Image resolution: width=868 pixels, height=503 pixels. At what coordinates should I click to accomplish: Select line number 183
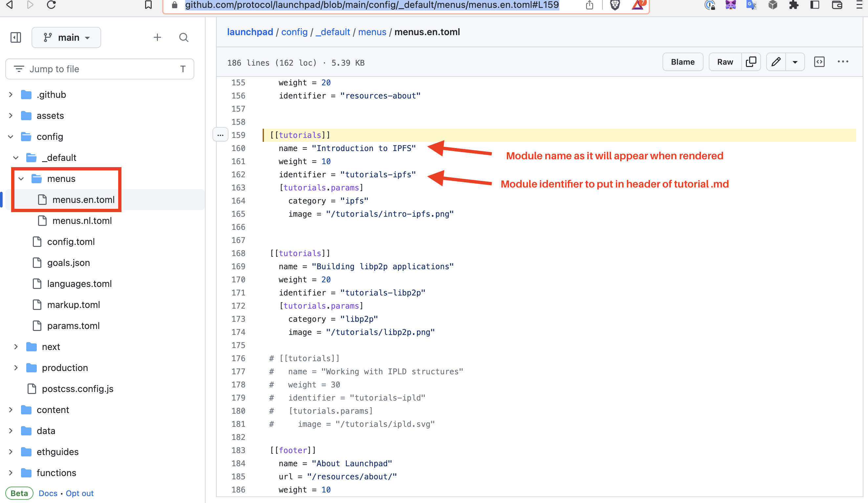(238, 450)
